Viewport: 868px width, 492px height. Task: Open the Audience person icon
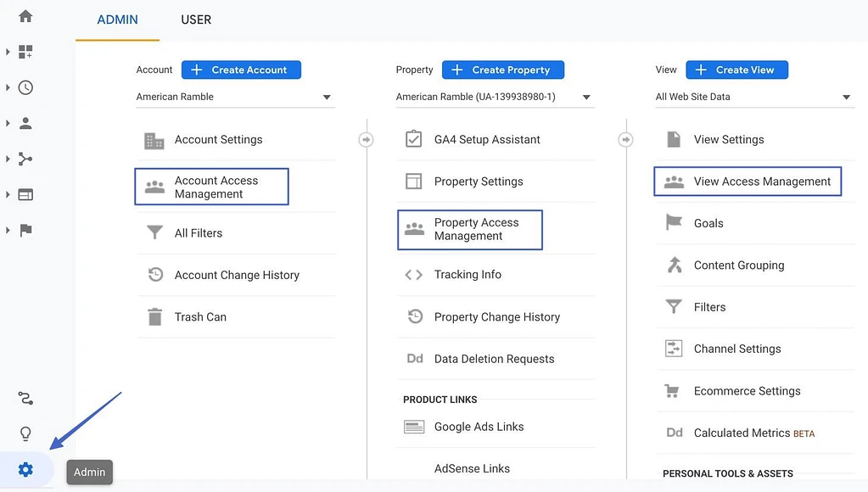(25, 124)
